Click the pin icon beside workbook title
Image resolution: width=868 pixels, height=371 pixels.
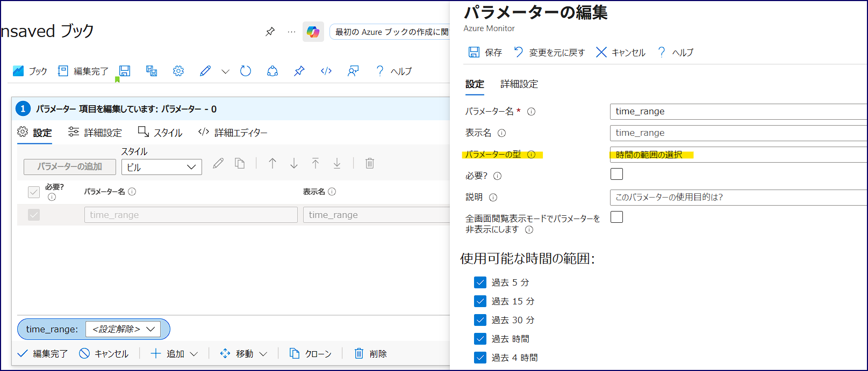point(270,32)
